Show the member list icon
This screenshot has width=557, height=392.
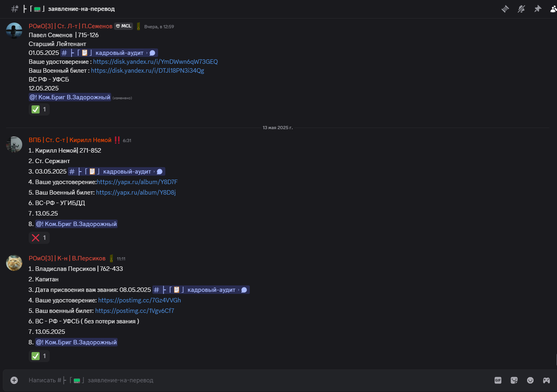[553, 9]
